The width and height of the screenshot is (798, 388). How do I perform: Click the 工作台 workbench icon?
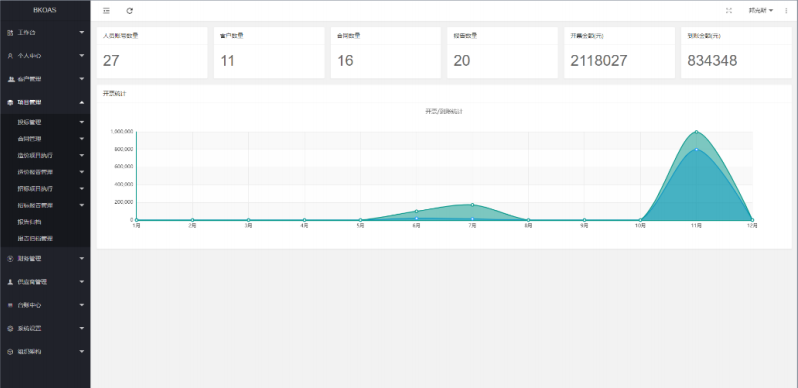(10, 33)
